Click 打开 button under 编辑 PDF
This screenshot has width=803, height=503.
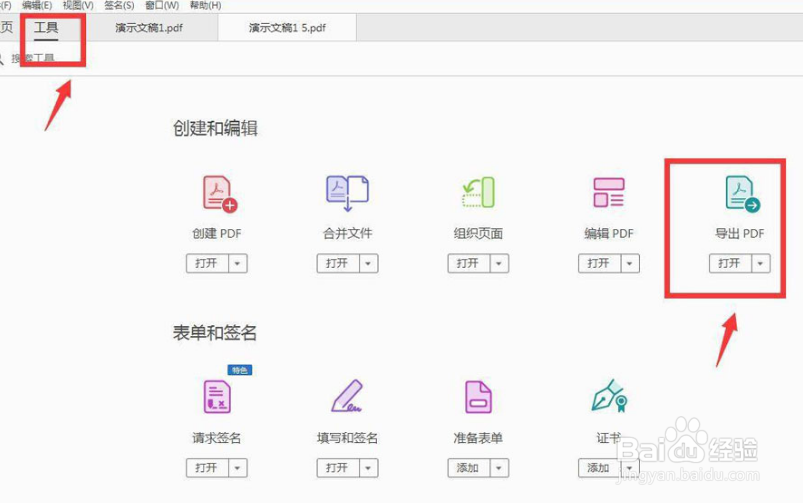[599, 263]
